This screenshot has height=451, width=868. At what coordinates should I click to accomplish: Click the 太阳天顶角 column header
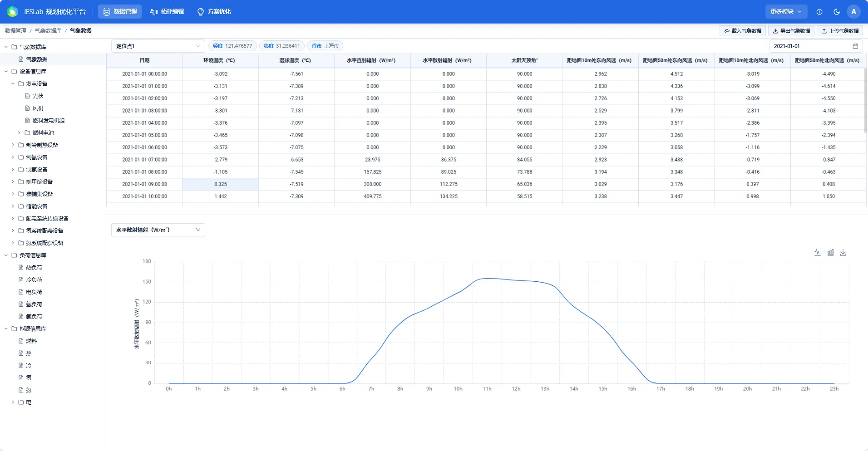pos(524,60)
